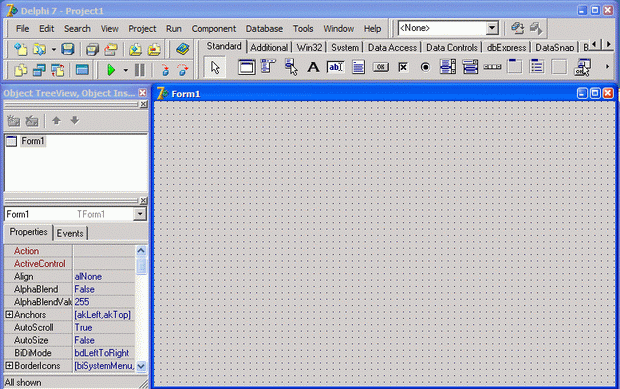This screenshot has height=389, width=620.
Task: Select the Memo component icon
Action: click(x=358, y=67)
